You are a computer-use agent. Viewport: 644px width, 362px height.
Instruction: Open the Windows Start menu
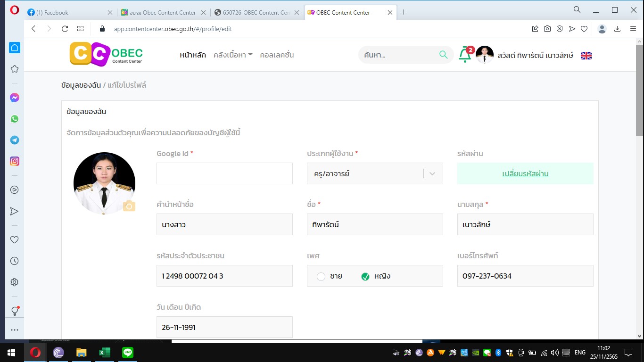pyautogui.click(x=11, y=352)
